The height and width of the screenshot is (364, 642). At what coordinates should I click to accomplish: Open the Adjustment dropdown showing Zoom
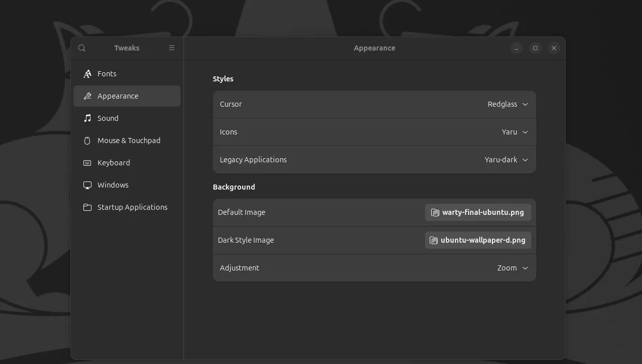click(x=512, y=268)
